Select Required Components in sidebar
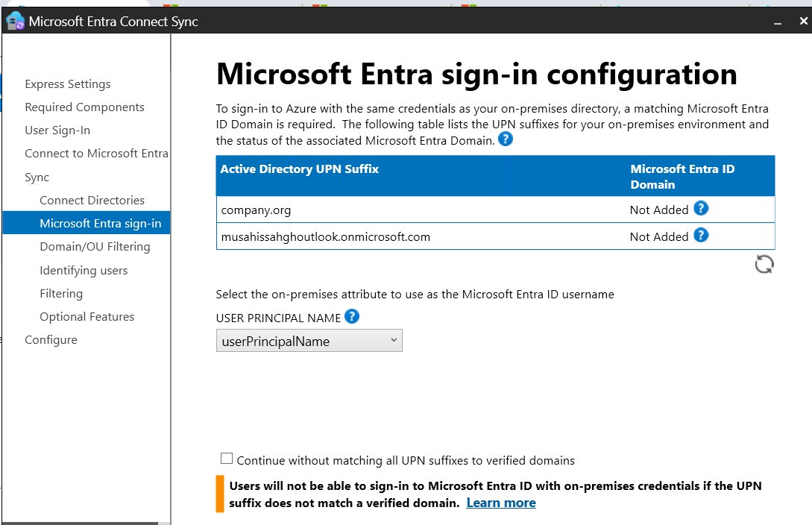The height and width of the screenshot is (525, 812). [84, 107]
